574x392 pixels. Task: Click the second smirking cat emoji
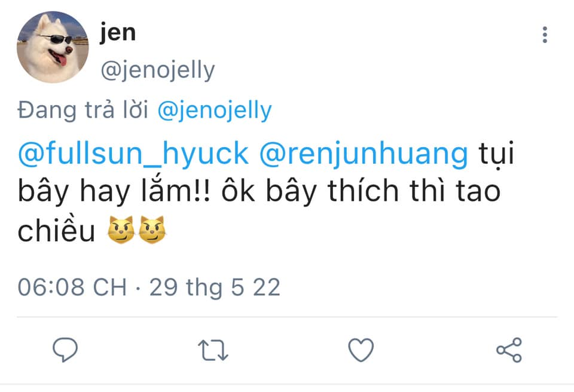coord(152,231)
